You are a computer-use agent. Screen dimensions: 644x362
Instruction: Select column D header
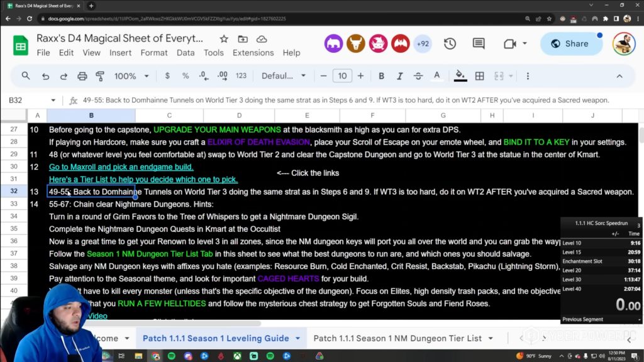[239, 116]
